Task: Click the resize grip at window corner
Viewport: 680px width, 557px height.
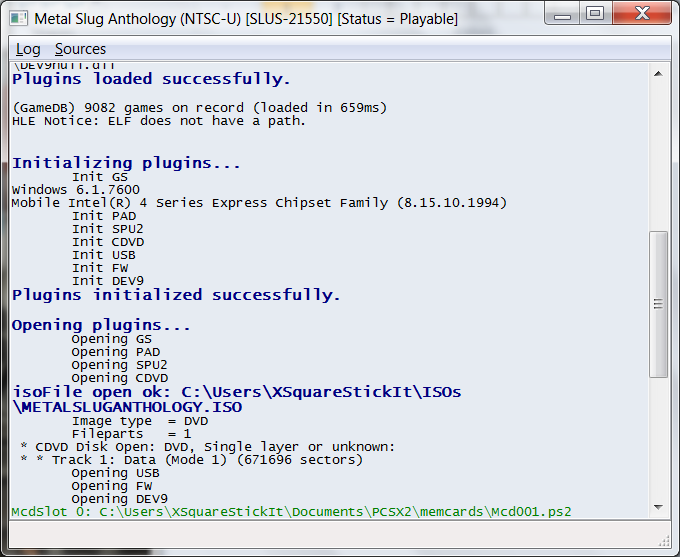Action: 664,541
